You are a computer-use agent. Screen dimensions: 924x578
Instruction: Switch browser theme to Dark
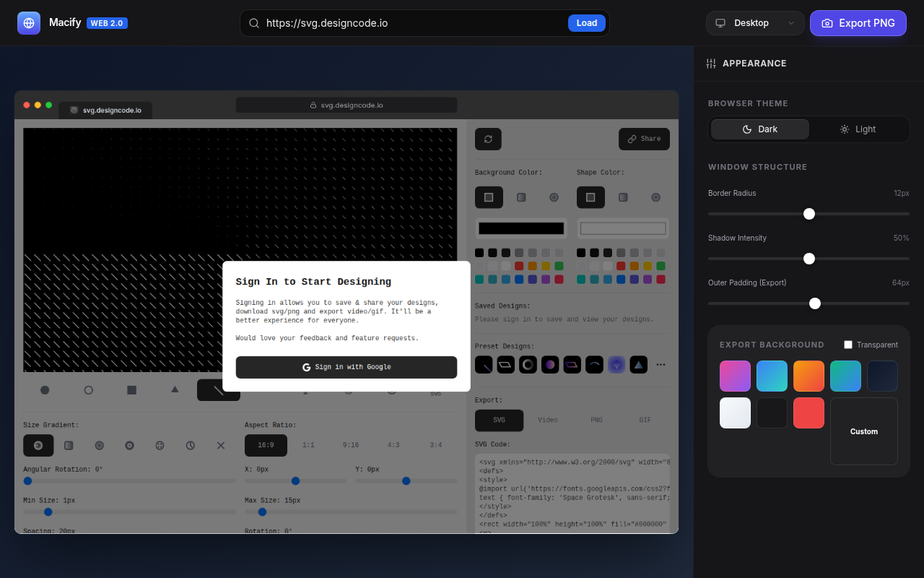[760, 129]
